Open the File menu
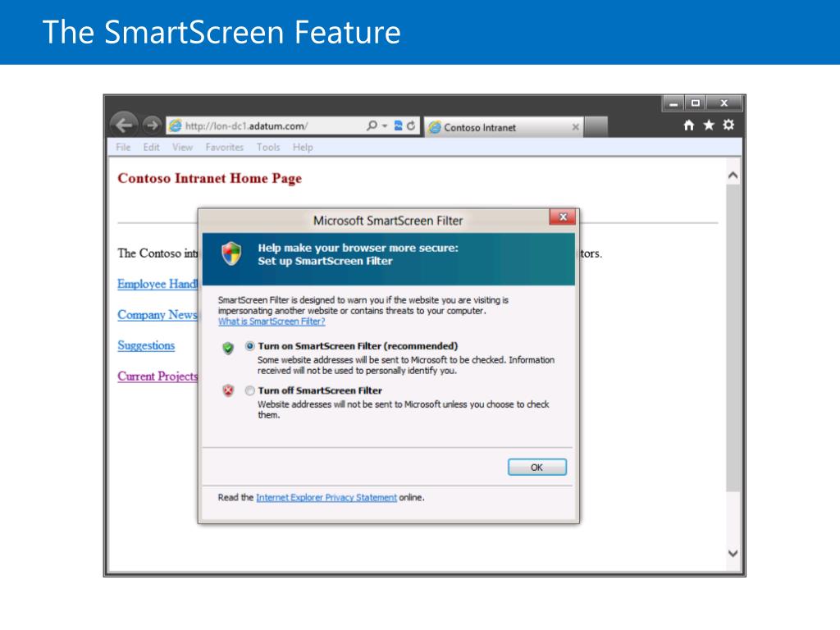Screen dimensions: 840x630 pos(123,148)
